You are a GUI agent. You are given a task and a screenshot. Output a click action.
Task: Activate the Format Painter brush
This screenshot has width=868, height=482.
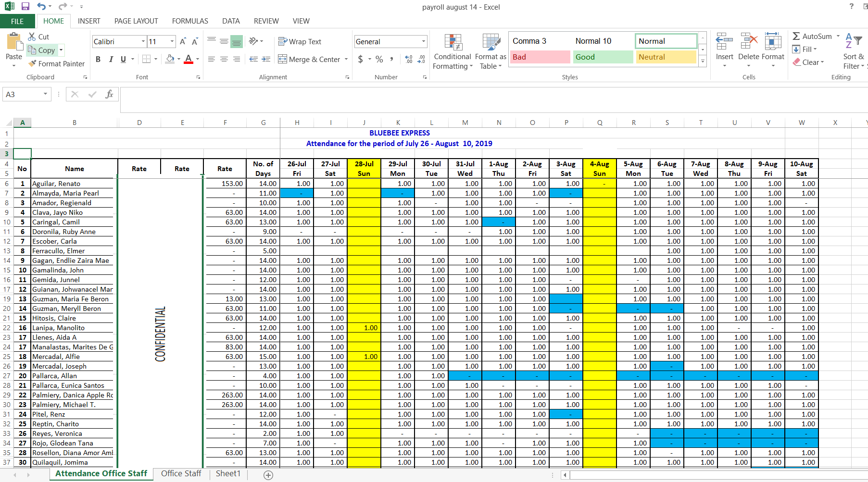click(56, 63)
